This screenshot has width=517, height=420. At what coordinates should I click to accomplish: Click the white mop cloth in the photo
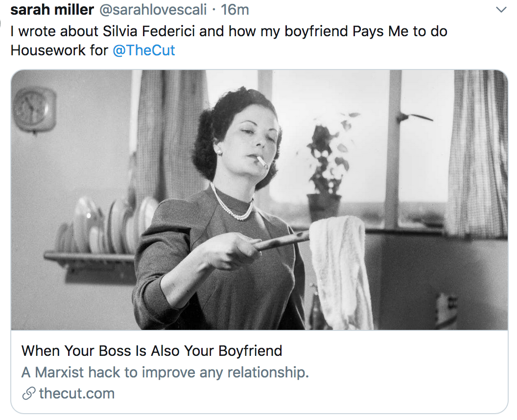tap(340, 270)
